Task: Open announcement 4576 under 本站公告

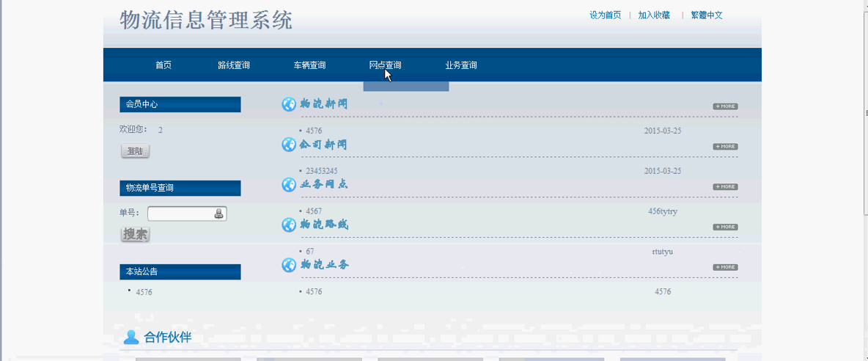Action: click(144, 292)
